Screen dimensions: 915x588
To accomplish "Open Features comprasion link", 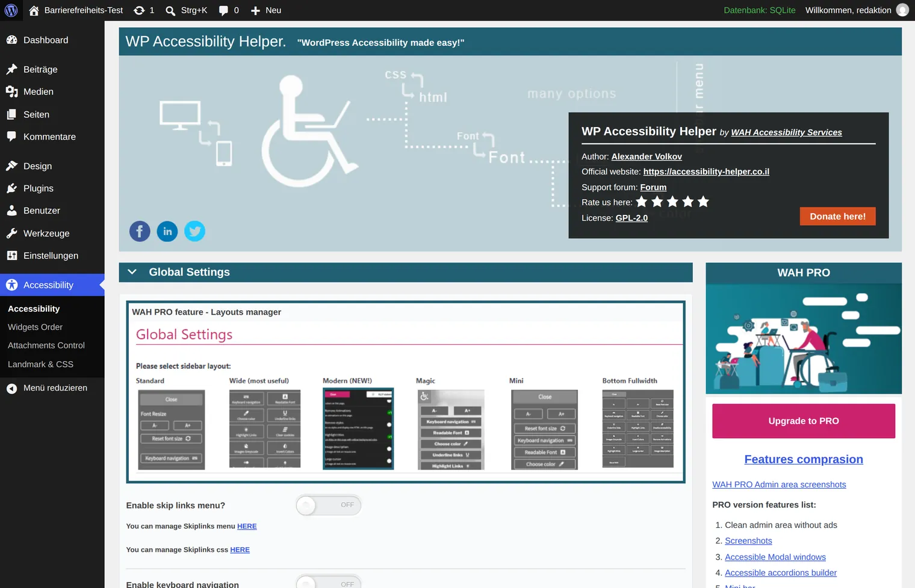I will [x=804, y=459].
